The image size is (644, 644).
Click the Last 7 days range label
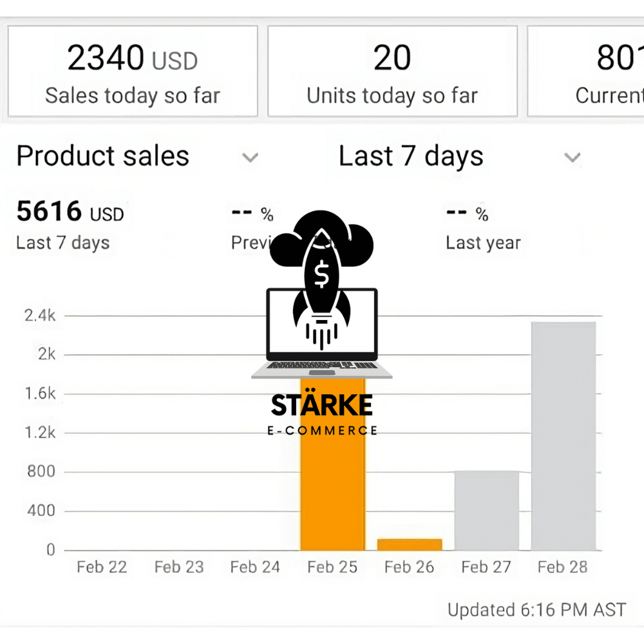(411, 156)
